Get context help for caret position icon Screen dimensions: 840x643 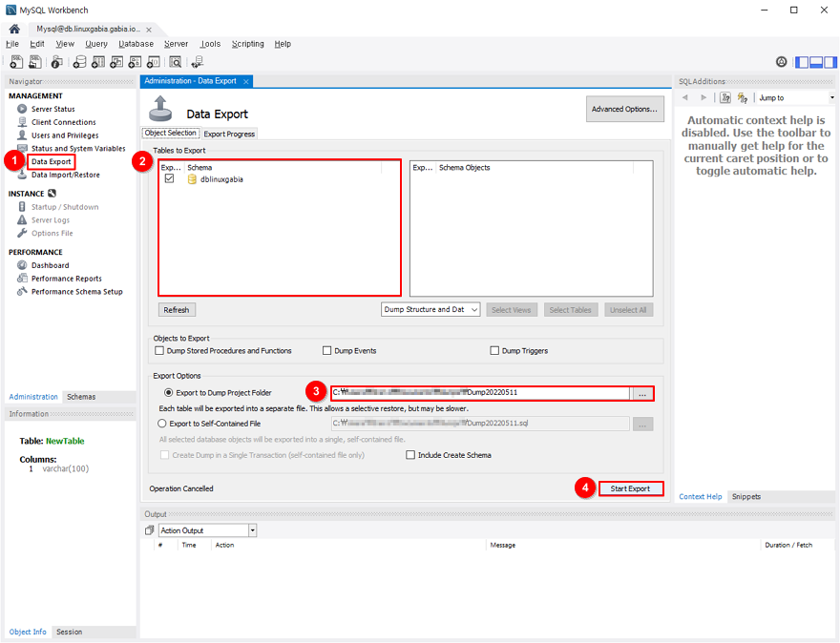725,97
